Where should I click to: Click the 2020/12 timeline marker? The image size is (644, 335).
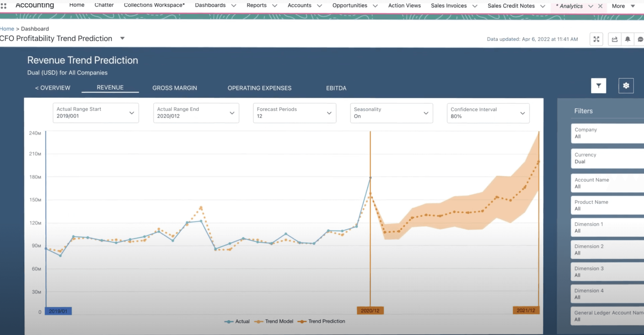click(370, 310)
